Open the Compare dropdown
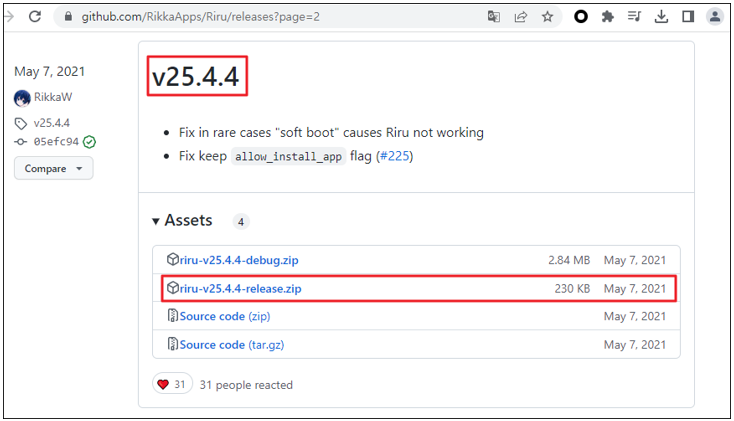This screenshot has height=421, width=734. click(53, 169)
